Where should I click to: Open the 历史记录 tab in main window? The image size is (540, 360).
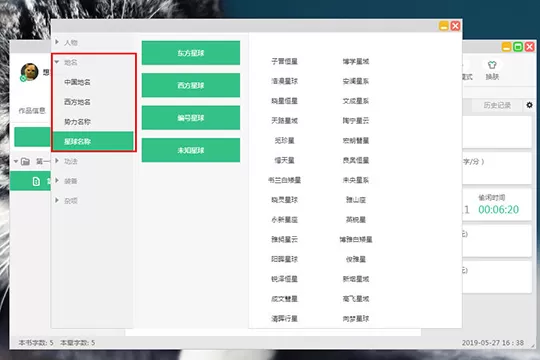click(497, 105)
